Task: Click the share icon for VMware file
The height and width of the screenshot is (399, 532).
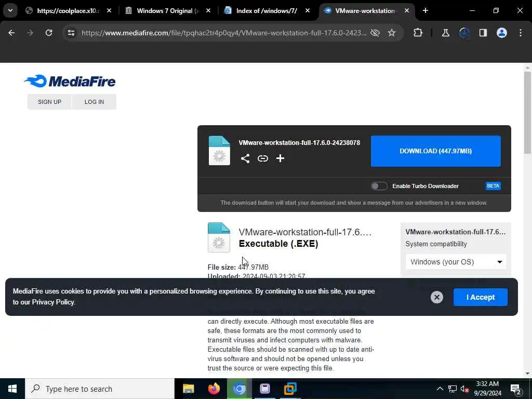Action: 245,158
